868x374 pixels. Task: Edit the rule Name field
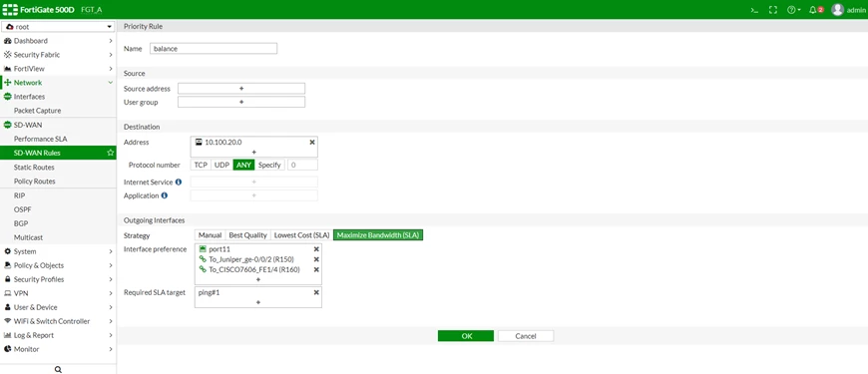pos(214,49)
